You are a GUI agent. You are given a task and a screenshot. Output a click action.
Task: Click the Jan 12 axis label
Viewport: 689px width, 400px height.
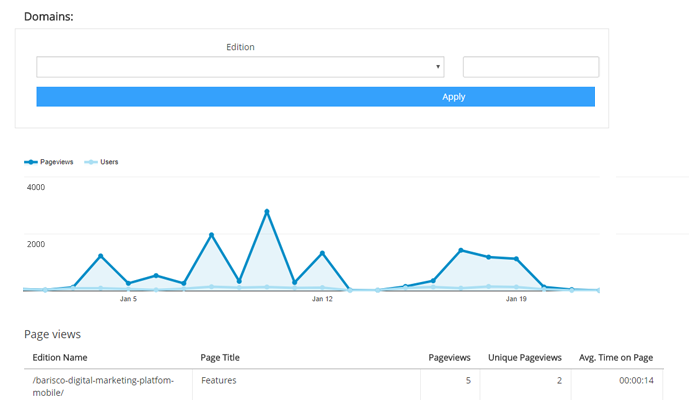pyautogui.click(x=322, y=299)
